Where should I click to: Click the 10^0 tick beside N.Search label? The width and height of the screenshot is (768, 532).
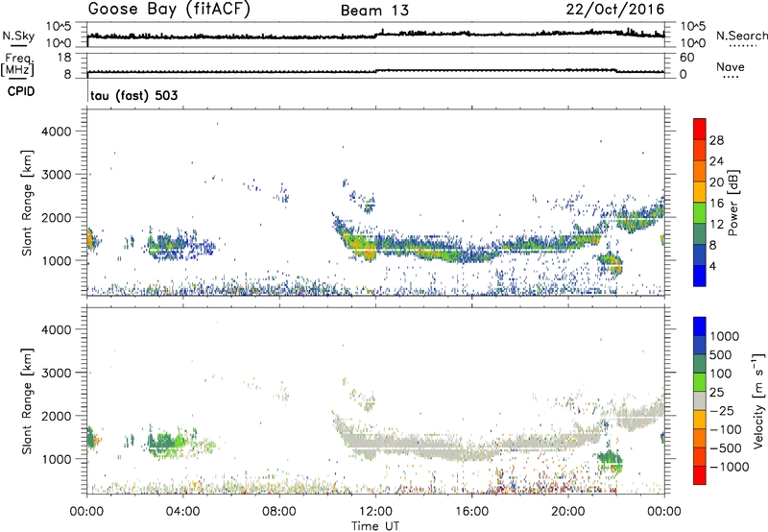(693, 43)
